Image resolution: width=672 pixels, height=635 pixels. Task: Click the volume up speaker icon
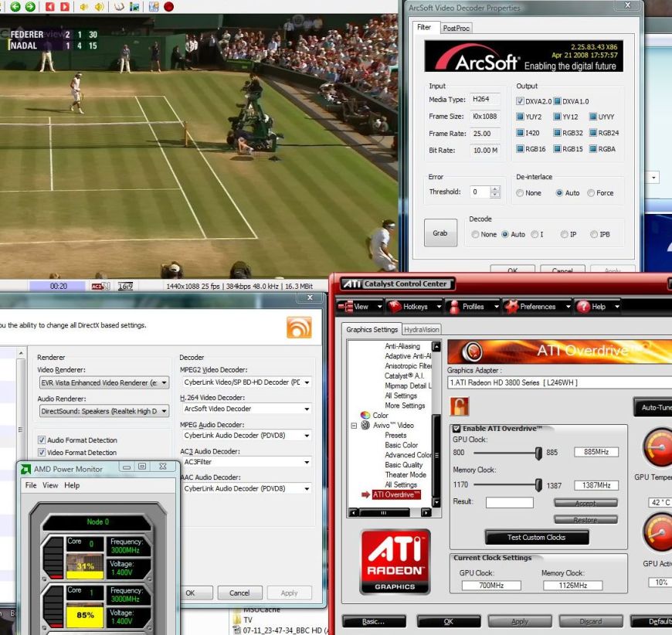(x=100, y=6)
